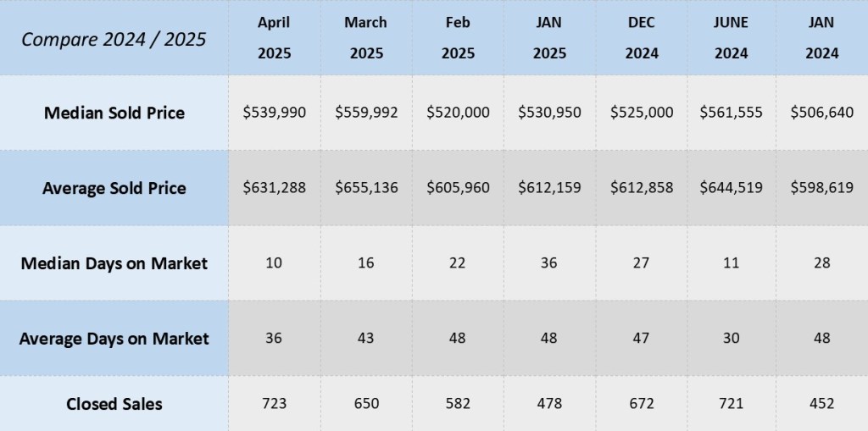Click the $655,136 average price cell
868x431 pixels.
tap(366, 187)
